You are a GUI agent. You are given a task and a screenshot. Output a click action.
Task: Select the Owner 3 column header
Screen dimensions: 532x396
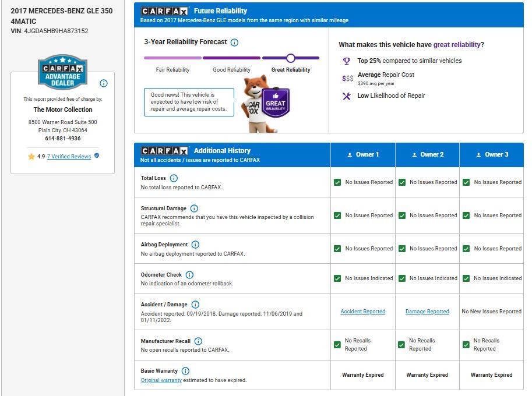point(492,155)
